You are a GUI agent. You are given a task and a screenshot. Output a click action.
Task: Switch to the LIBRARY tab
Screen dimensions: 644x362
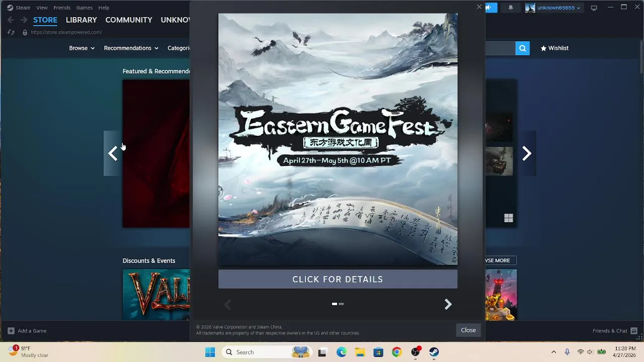(81, 20)
